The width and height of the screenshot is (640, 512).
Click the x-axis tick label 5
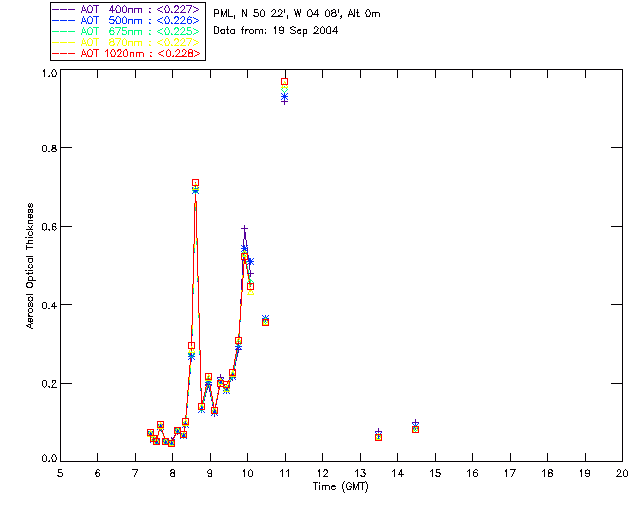pos(60,473)
